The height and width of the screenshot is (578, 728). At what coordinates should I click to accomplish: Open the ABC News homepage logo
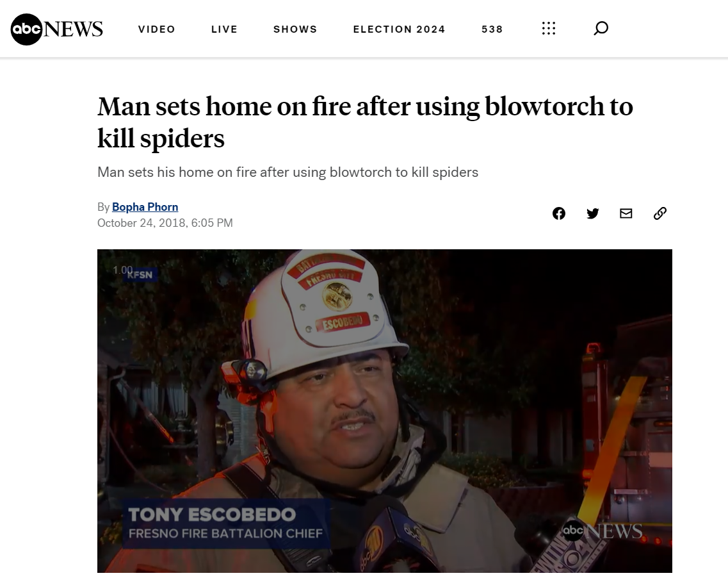(56, 29)
